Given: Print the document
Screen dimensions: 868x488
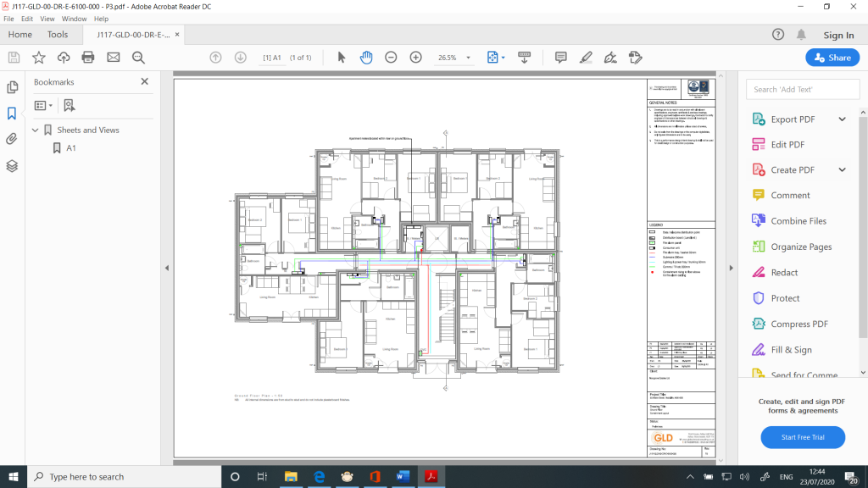Looking at the screenshot, I should click(x=88, y=58).
